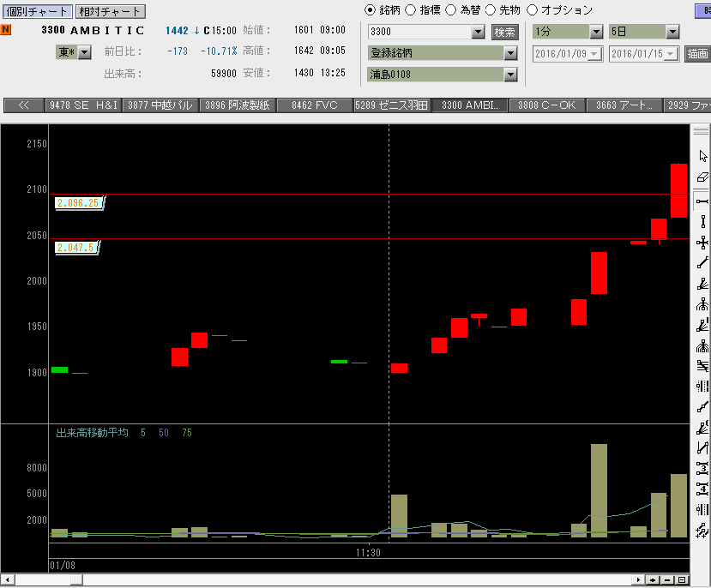Click the reset zoom square button
711x588 pixels.
[682, 579]
